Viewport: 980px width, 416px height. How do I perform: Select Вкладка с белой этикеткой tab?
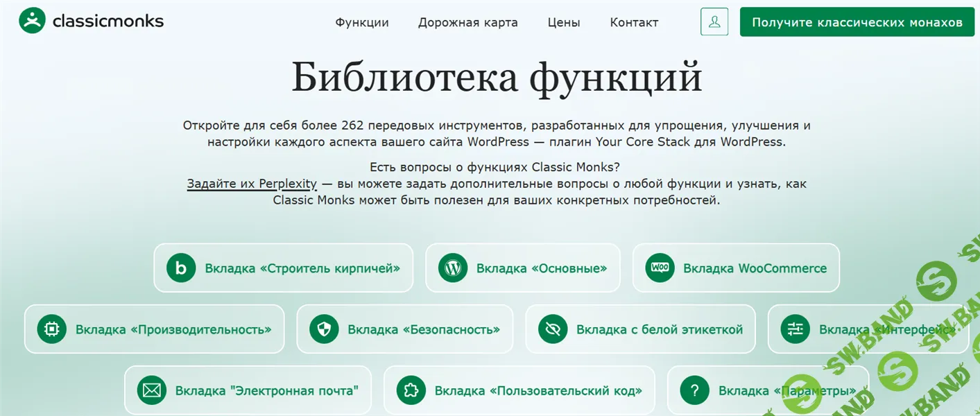pyautogui.click(x=641, y=329)
